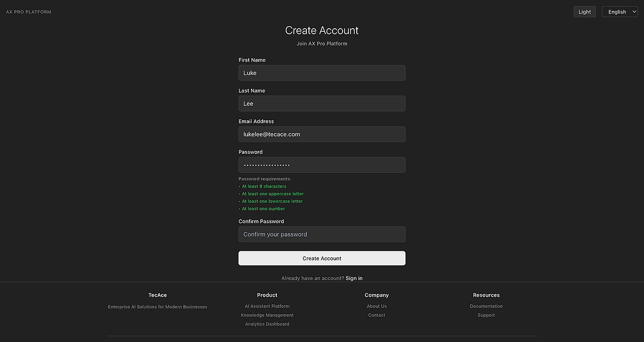Click the Password field with masked dots
This screenshot has width=644, height=342.
[x=322, y=165]
